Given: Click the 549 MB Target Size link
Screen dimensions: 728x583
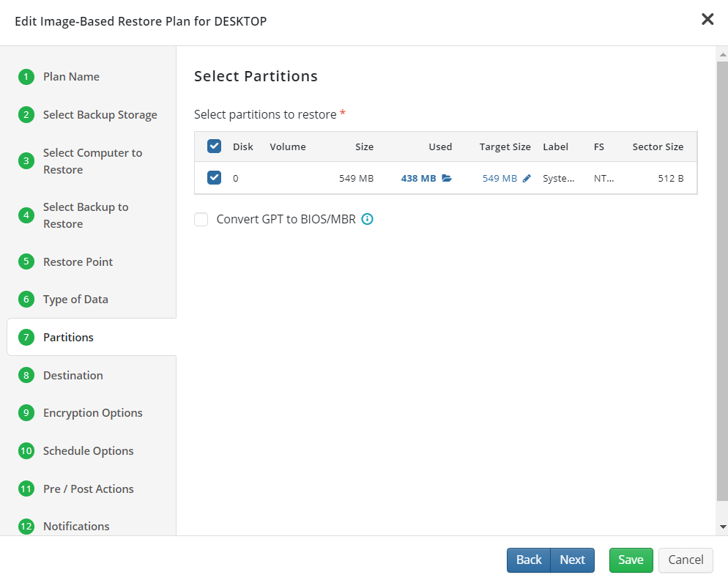Looking at the screenshot, I should [x=499, y=178].
